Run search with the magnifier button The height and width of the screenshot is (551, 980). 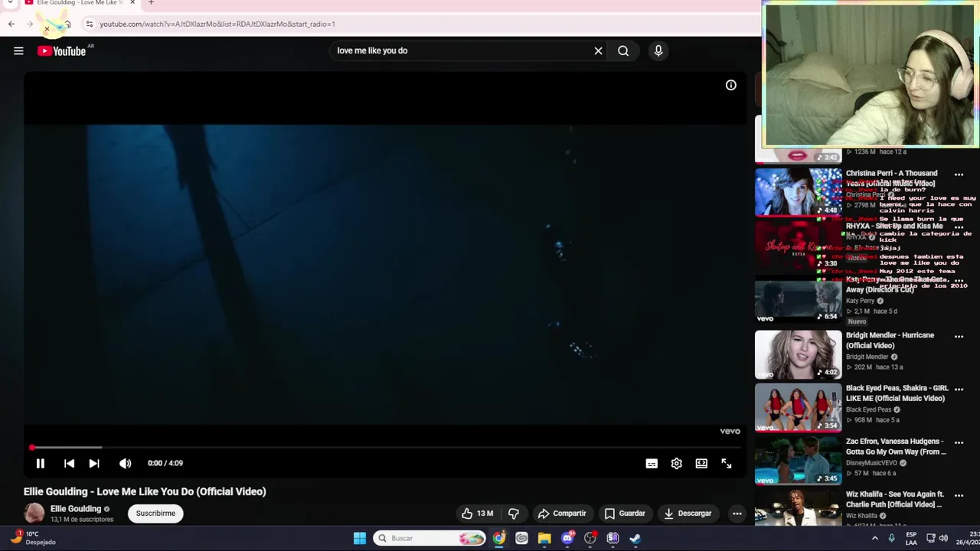click(623, 51)
